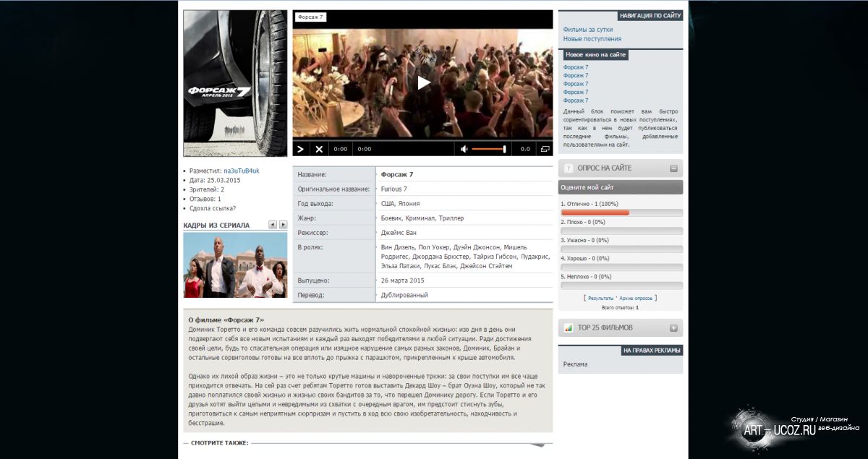Show next still in Кадры из сериала

283,225
